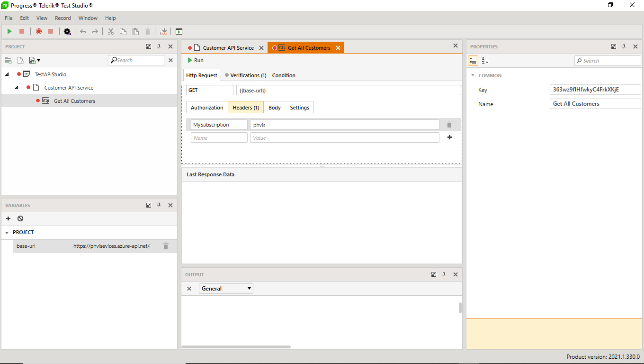Click the Copy icon in toolbar
Screen dimensions: 644x364
point(123,31)
